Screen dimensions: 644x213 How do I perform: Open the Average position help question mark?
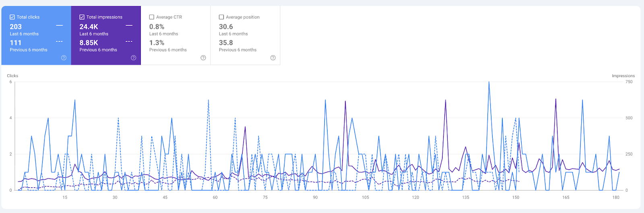(273, 58)
